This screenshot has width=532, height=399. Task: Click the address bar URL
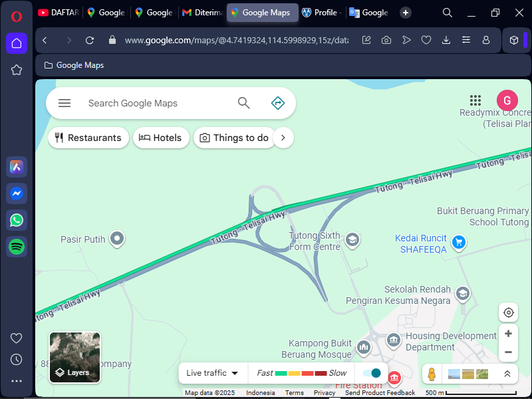[x=237, y=41]
